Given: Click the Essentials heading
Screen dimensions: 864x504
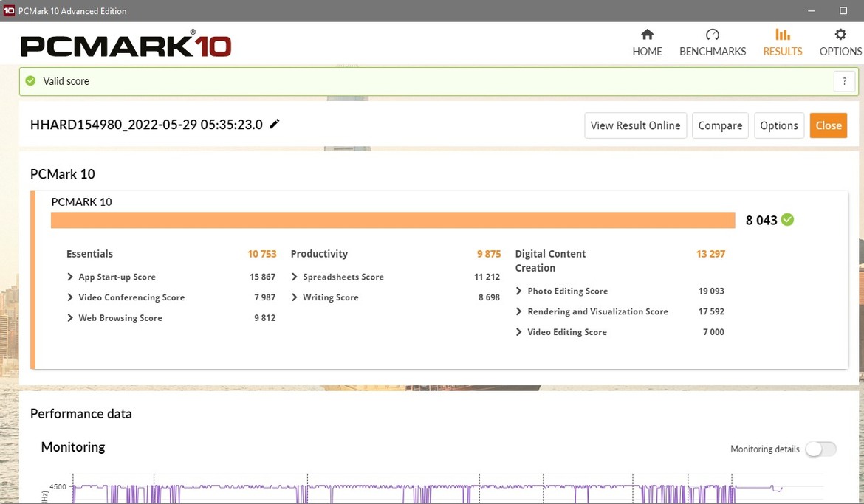Looking at the screenshot, I should (90, 254).
